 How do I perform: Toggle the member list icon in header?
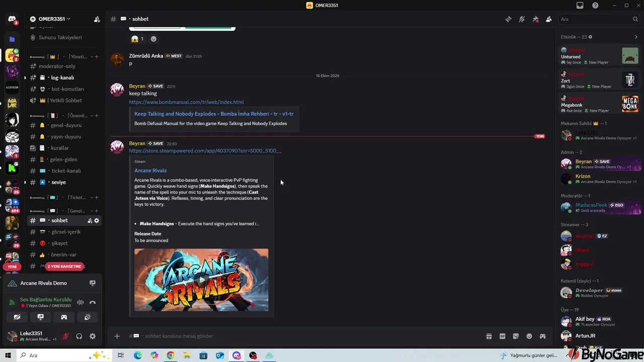coord(548,19)
